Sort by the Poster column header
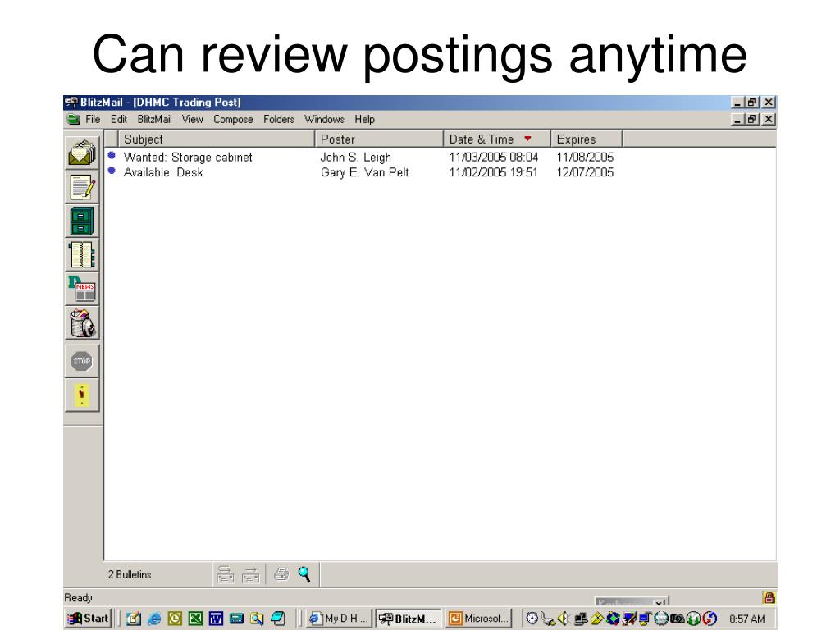The width and height of the screenshot is (840, 630). click(379, 139)
